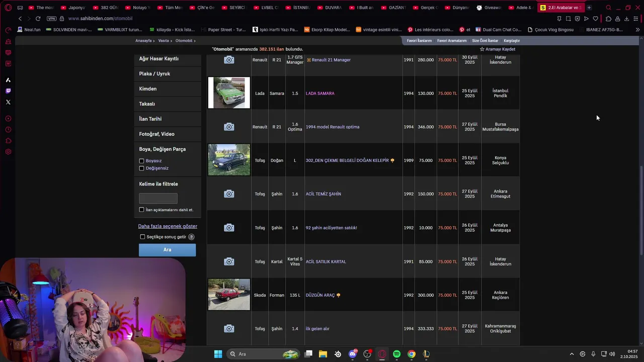The height and width of the screenshot is (362, 644).
Task: Switch to the Adele browser tab
Action: (x=520, y=8)
